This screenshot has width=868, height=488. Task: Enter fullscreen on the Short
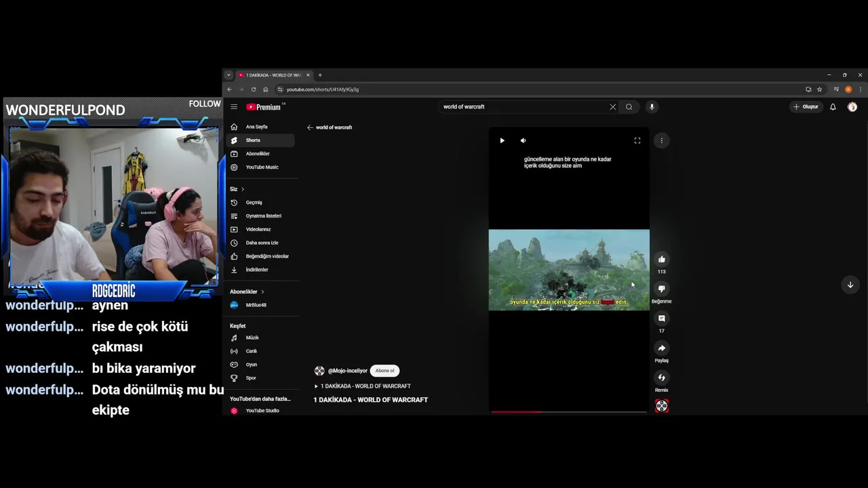637,140
